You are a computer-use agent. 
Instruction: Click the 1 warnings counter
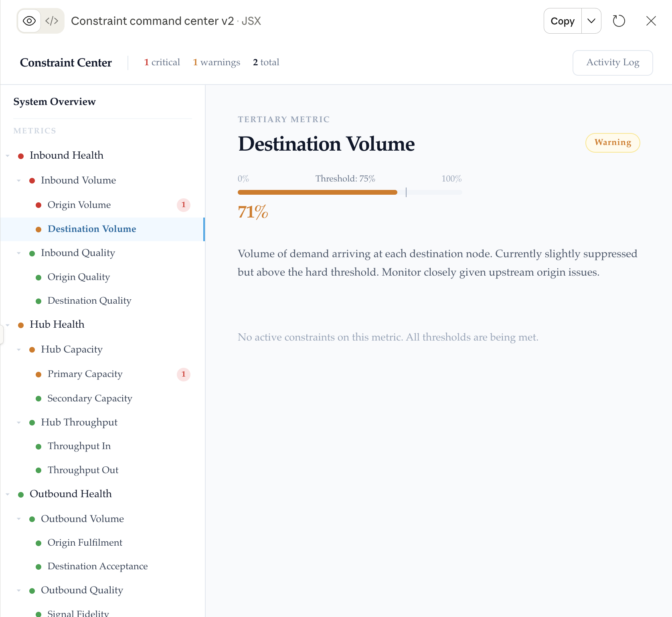click(217, 63)
